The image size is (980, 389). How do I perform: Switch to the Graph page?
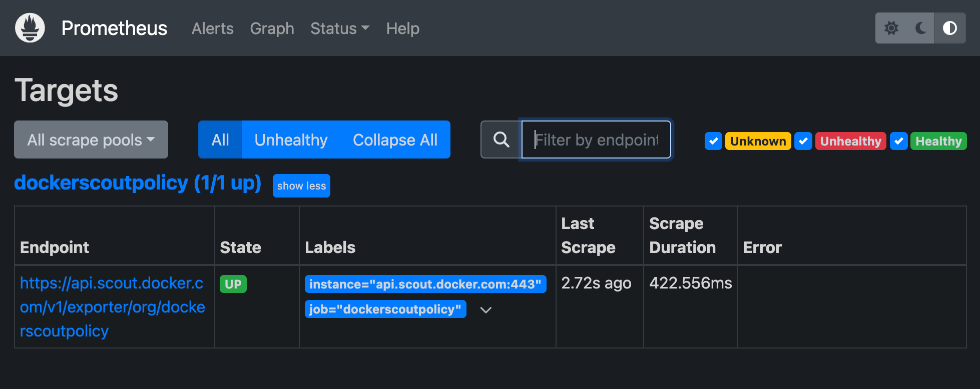272,28
